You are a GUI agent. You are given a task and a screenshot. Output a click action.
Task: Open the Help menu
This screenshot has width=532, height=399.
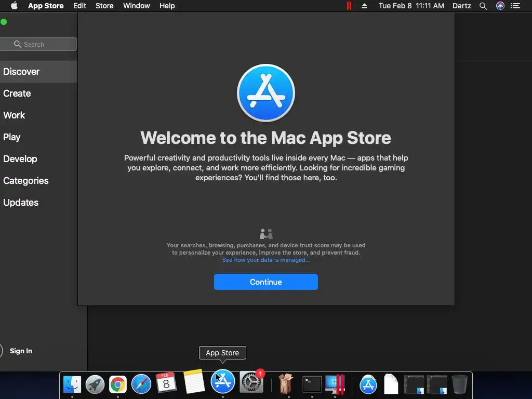[x=167, y=6]
